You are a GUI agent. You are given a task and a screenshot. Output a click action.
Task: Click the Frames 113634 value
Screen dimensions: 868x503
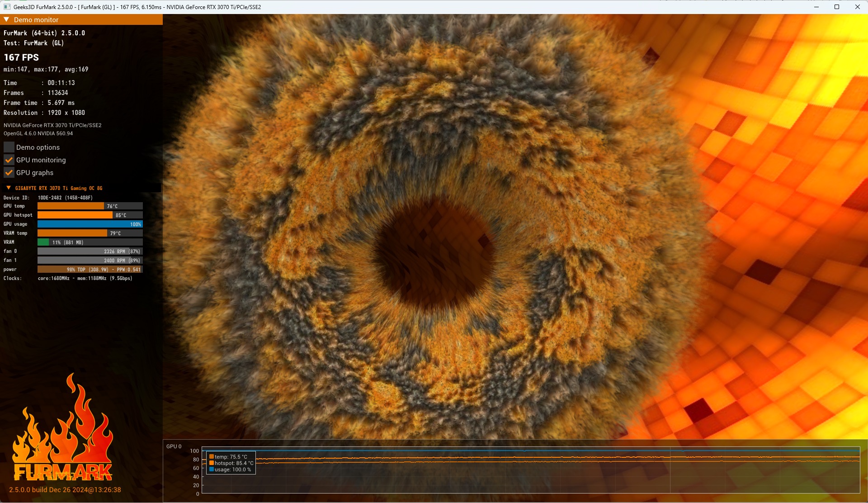(58, 93)
